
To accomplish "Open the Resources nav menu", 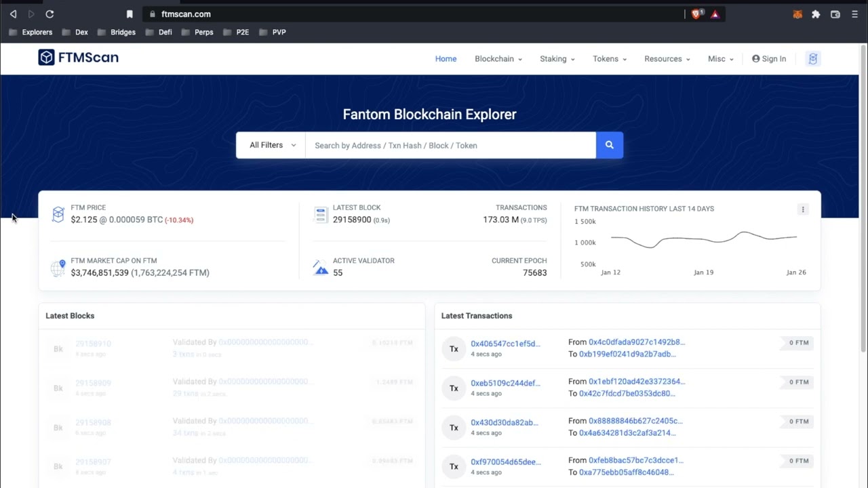I will tap(667, 59).
